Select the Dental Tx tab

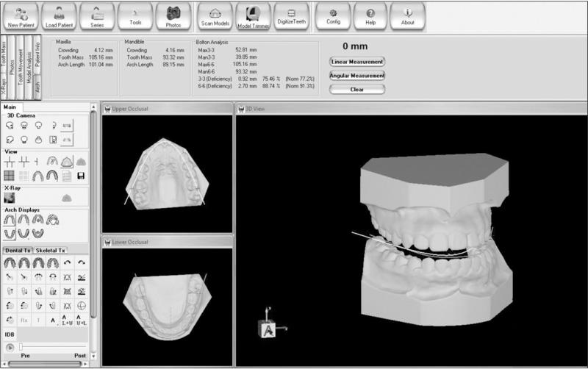[x=17, y=251]
